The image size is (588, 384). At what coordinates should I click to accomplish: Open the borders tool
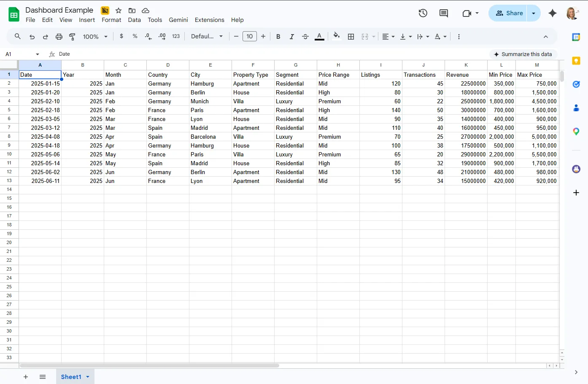click(x=351, y=37)
